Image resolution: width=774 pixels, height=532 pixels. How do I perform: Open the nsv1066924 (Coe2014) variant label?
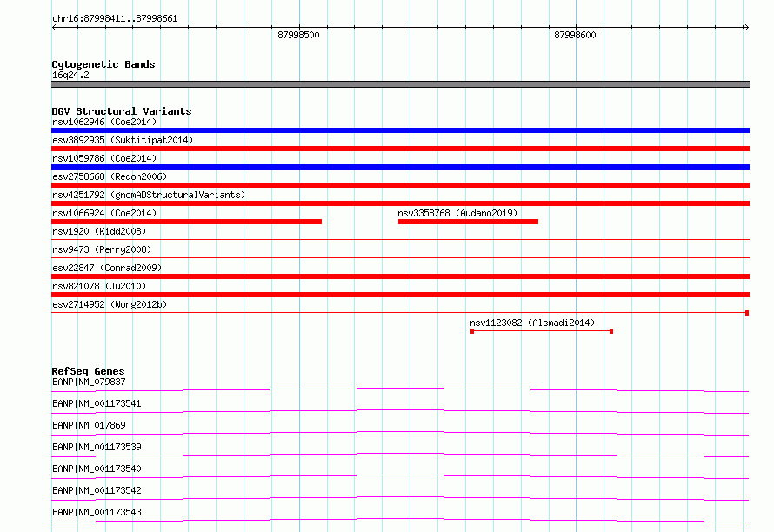pyautogui.click(x=104, y=213)
